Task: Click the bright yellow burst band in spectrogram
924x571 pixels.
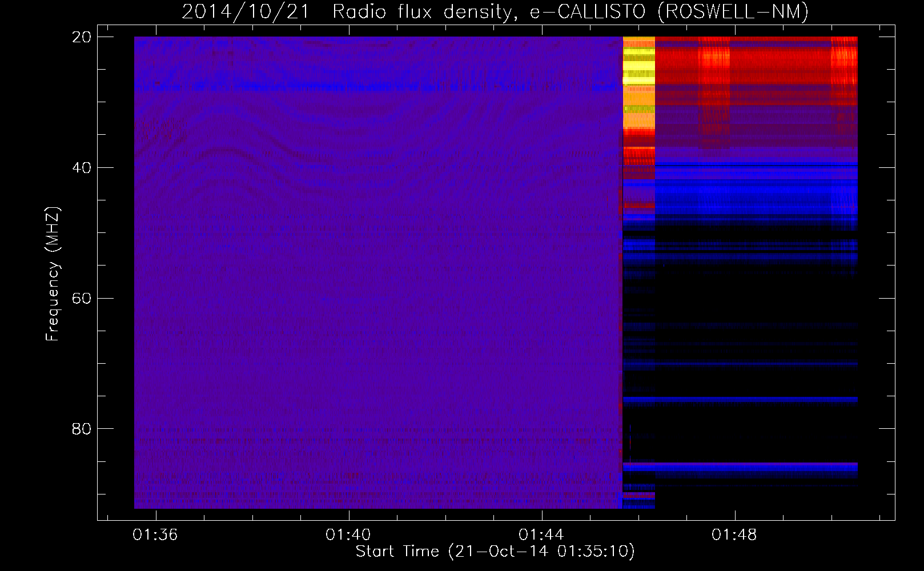Action: coord(638,82)
